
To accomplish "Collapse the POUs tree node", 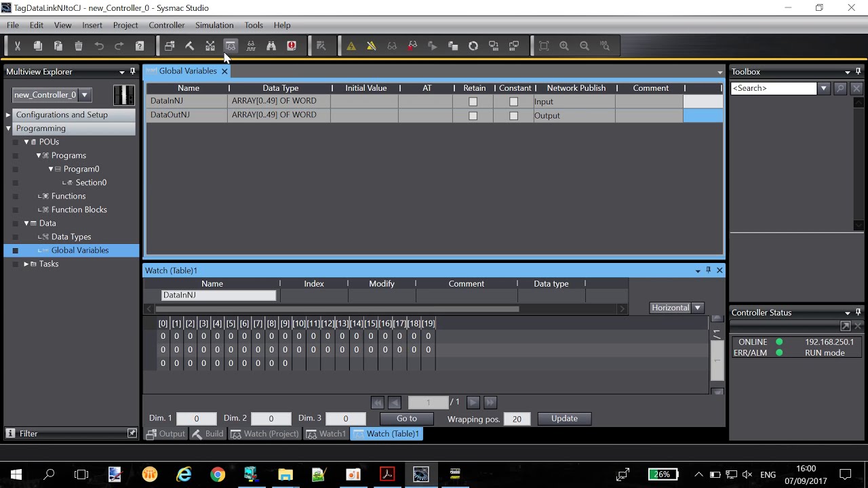I will 26,142.
